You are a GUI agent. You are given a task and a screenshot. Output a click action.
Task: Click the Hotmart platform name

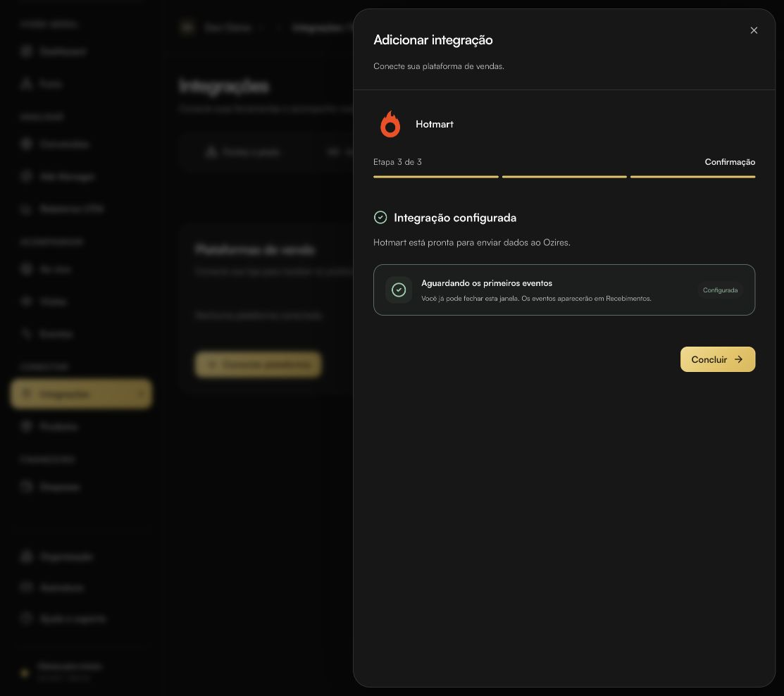pos(435,124)
